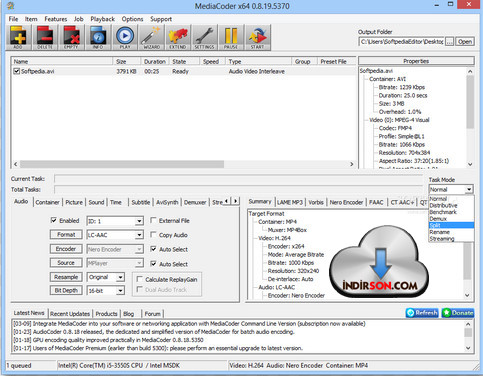This screenshot has height=376, width=483.
Task: Click the news panel scroll down arrow
Action: click(x=468, y=348)
